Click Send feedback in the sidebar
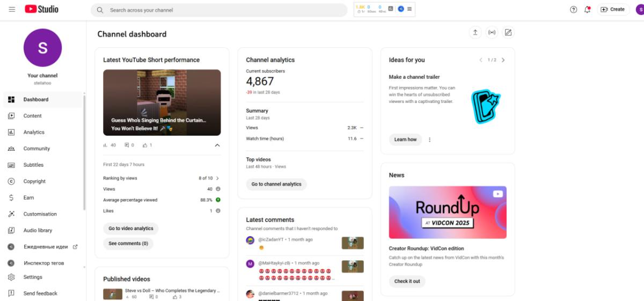 (44, 293)
